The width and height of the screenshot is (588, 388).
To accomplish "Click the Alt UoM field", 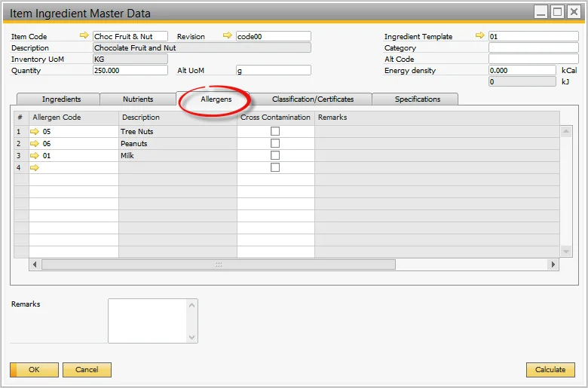I will 274,70.
